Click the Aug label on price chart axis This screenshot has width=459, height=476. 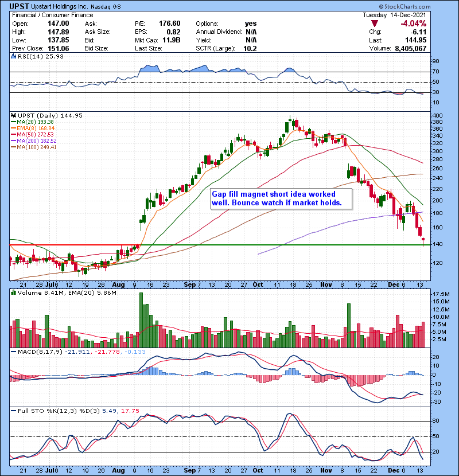[118, 285]
